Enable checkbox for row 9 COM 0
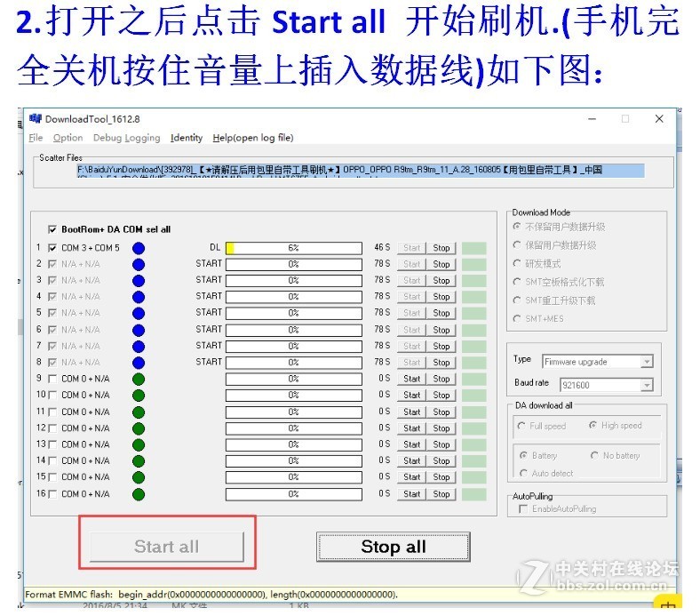 [x=52, y=380]
